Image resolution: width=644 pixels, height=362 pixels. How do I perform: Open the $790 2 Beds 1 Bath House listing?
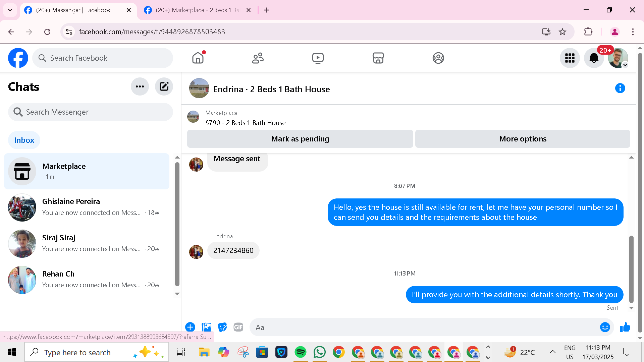246,123
